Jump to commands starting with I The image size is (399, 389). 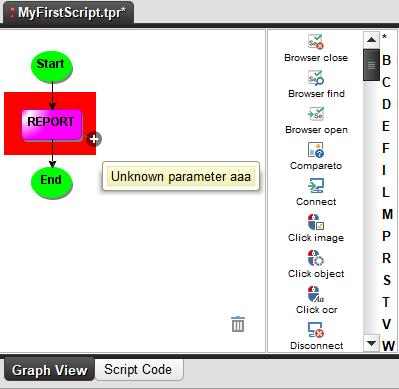384,170
